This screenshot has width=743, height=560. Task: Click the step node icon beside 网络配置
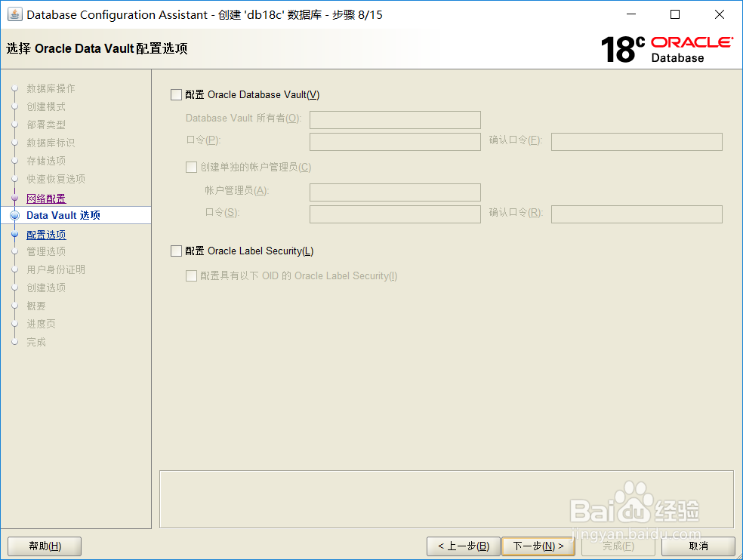coord(14,197)
